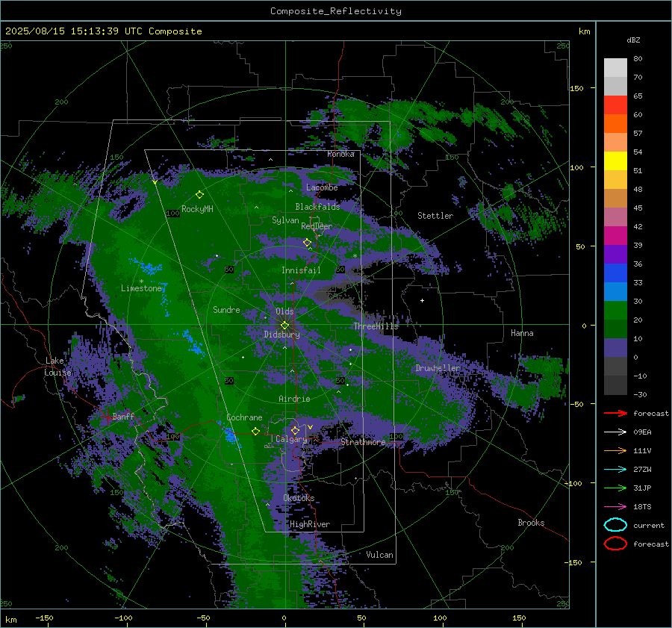Click the Sylvan label
Image resolution: width=672 pixels, height=628 pixels.
click(285, 220)
